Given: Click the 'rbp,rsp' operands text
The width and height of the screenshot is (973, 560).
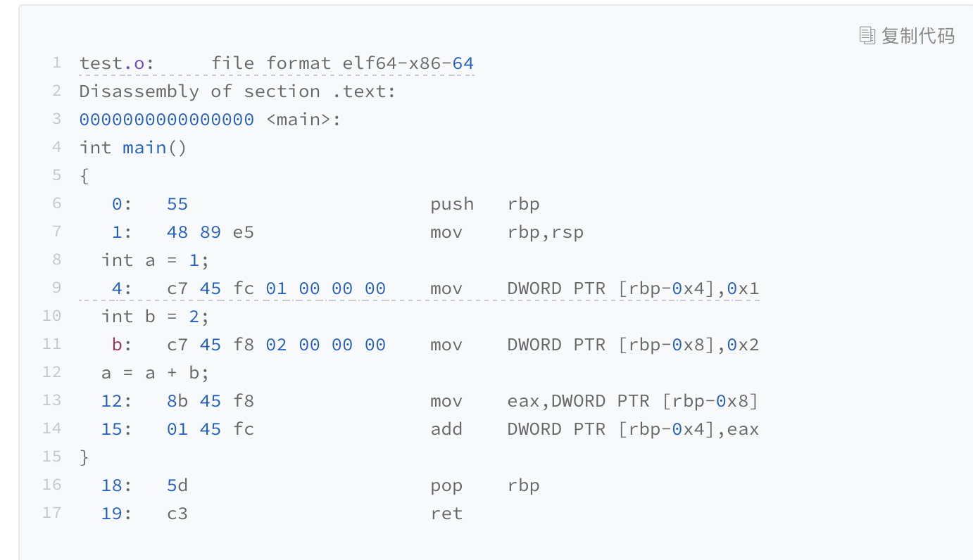Looking at the screenshot, I should tap(545, 232).
